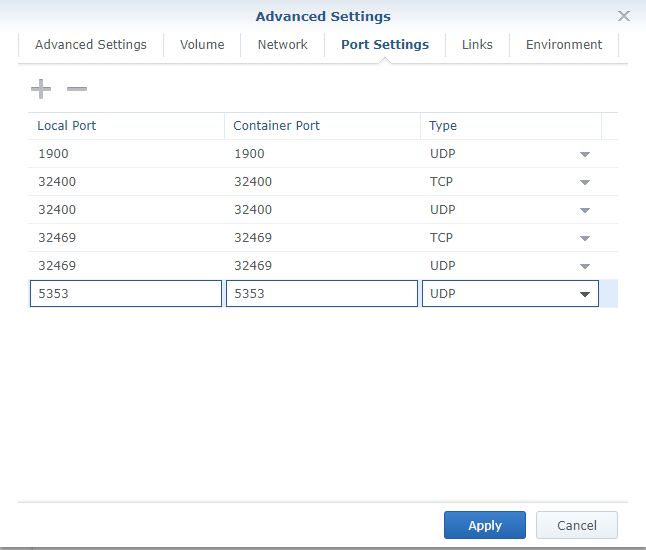
Task: Select Container Port 32469 in UDP row
Action: pyautogui.click(x=322, y=266)
